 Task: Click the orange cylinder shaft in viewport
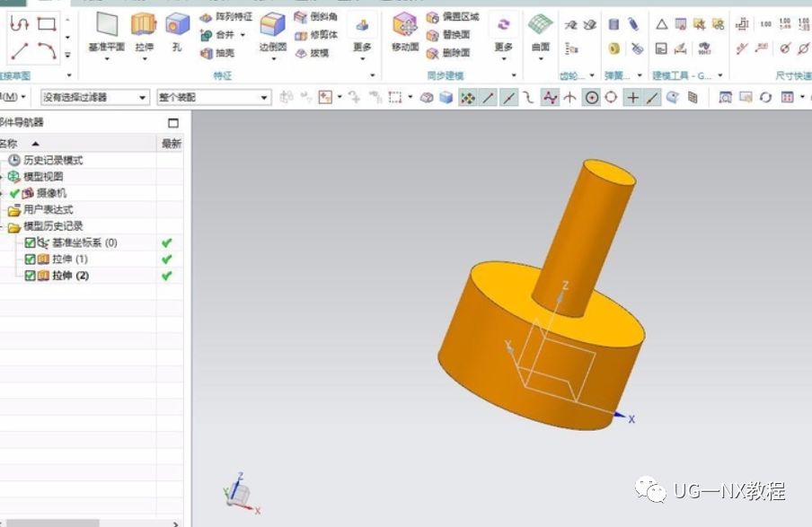coord(584,238)
